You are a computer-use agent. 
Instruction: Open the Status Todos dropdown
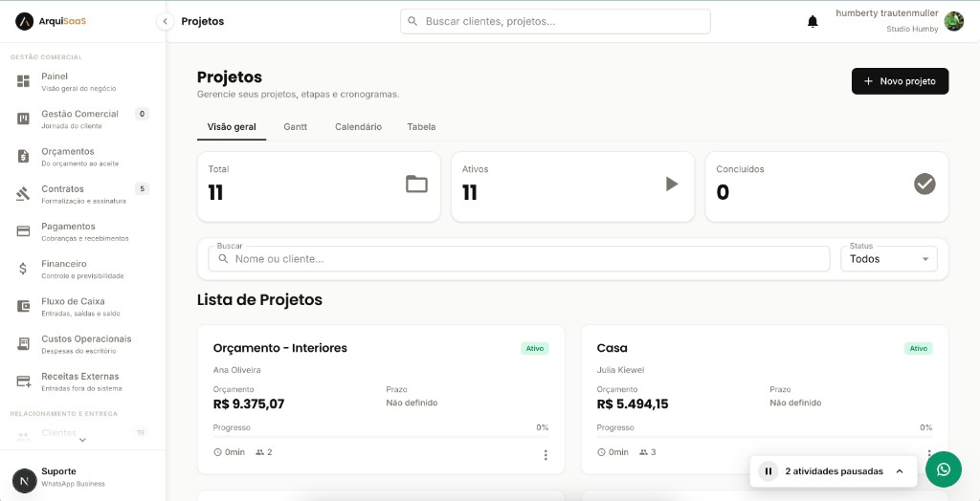(x=889, y=258)
